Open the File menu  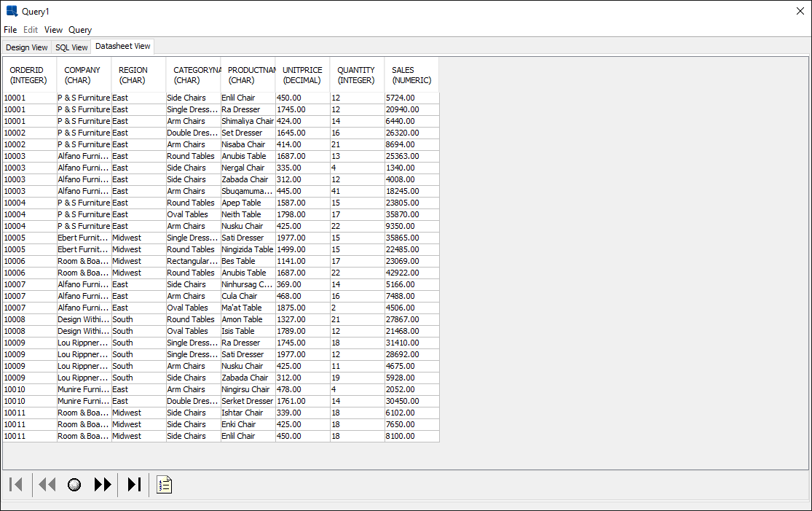(10, 30)
